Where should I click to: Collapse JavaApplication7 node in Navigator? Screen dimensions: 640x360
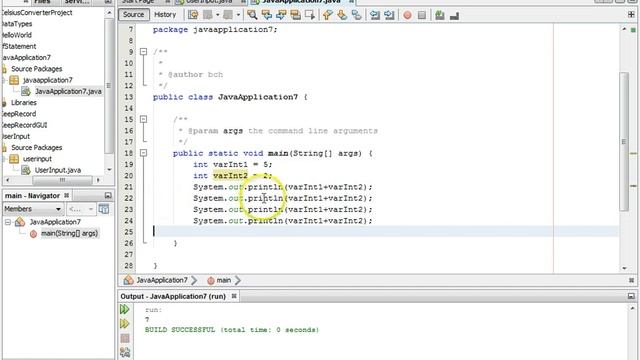8,222
